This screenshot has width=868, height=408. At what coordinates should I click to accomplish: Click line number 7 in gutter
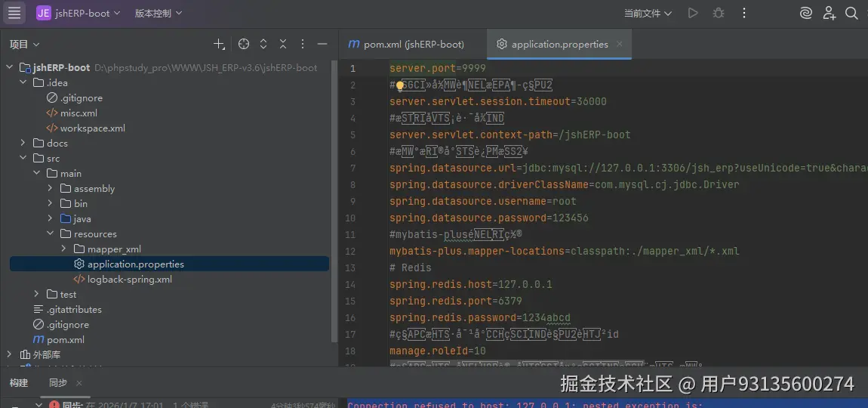click(352, 168)
